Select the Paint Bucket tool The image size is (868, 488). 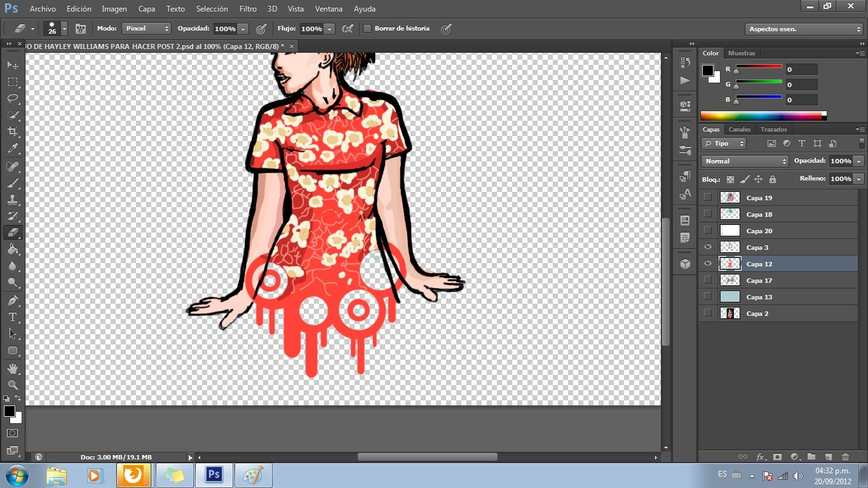13,249
